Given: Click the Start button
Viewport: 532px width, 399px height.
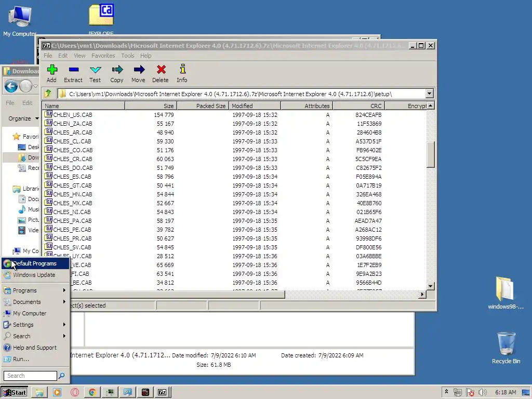Looking at the screenshot, I should [x=14, y=393].
